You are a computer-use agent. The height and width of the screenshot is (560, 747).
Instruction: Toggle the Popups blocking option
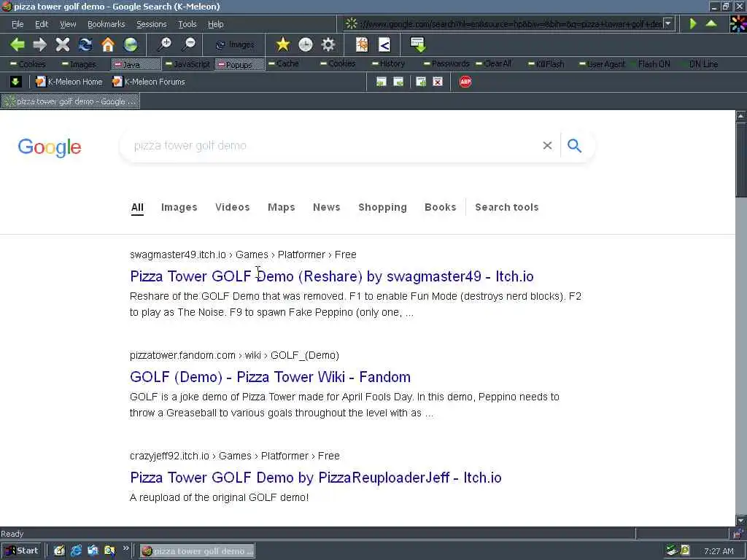[239, 64]
